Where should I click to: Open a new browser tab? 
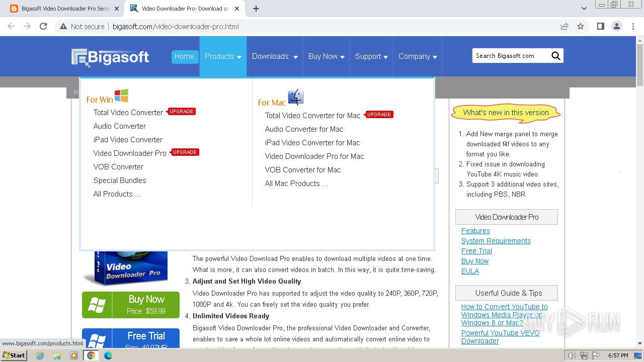[x=256, y=9]
